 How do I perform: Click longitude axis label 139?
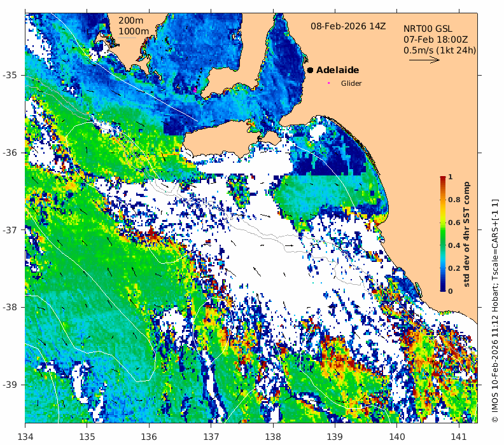pyautogui.click(x=335, y=437)
